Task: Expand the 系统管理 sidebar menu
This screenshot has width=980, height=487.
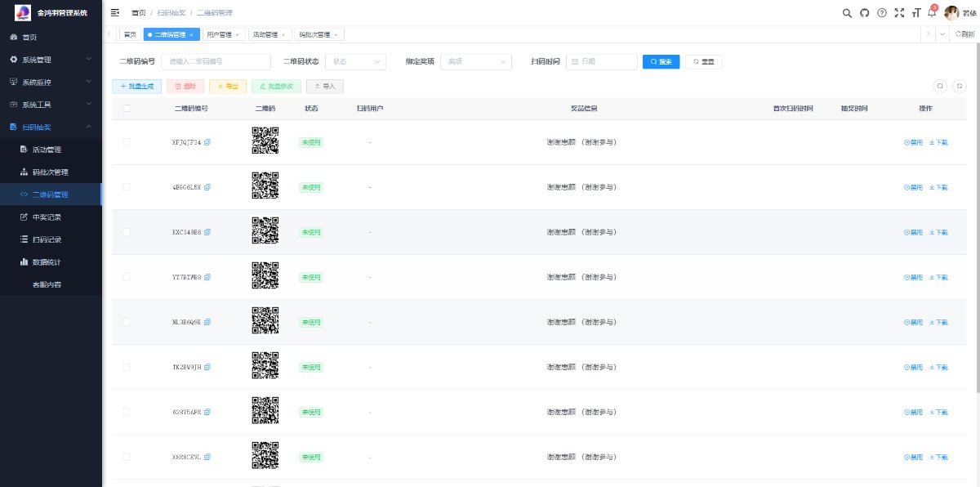Action: [x=51, y=60]
